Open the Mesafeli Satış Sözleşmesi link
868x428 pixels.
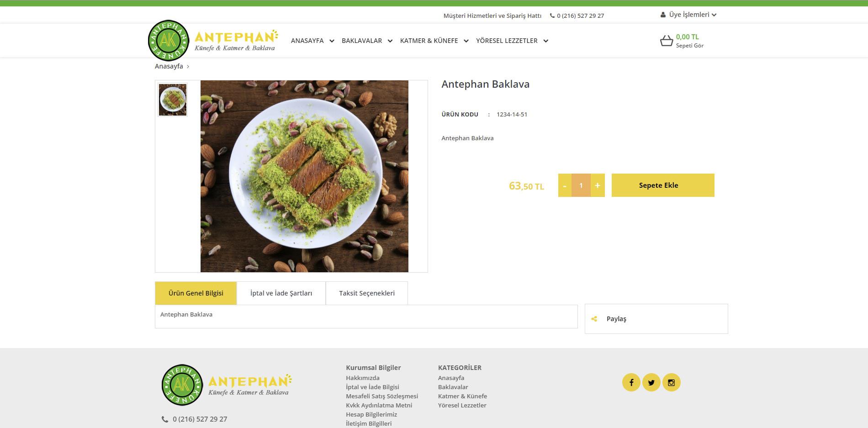[x=382, y=396]
